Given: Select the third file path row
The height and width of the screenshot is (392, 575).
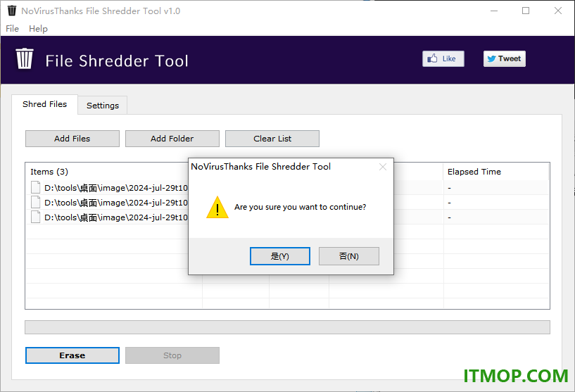Looking at the screenshot, I should point(287,217).
